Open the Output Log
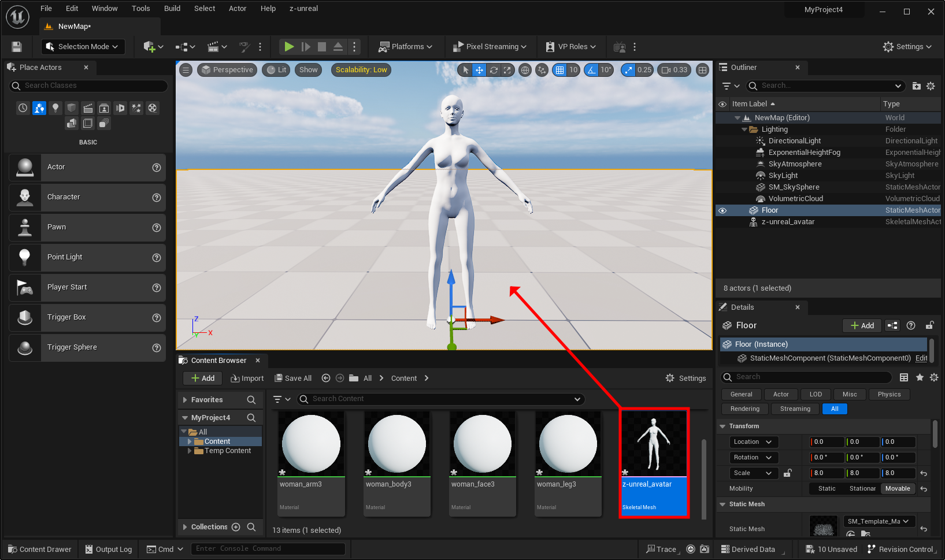 tap(109, 550)
